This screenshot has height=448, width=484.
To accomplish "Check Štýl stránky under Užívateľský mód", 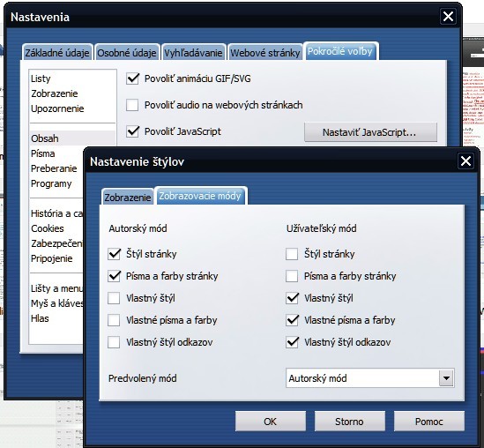I will tap(292, 254).
